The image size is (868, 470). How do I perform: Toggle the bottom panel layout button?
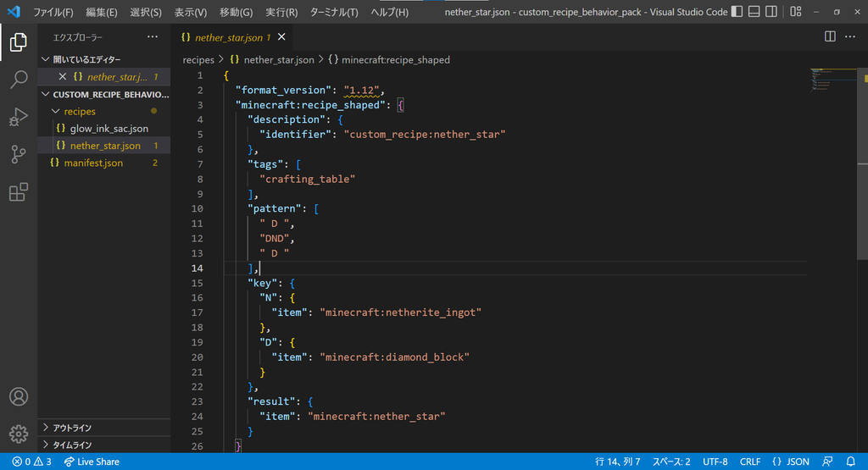754,12
